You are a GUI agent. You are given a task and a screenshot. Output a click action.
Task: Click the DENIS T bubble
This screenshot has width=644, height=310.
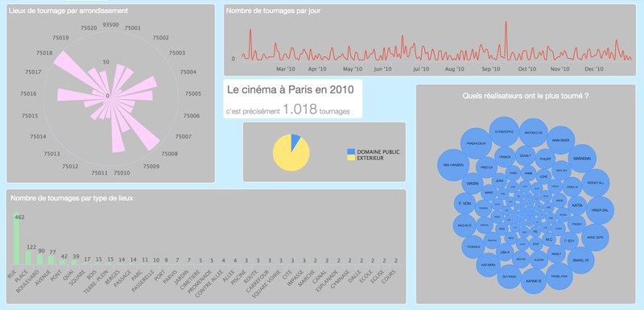point(526,156)
